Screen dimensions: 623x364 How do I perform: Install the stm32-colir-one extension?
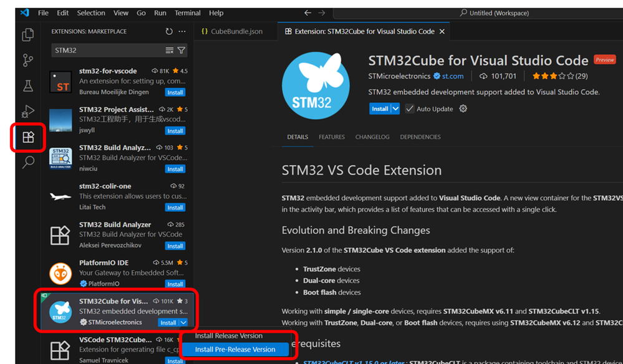pyautogui.click(x=175, y=208)
